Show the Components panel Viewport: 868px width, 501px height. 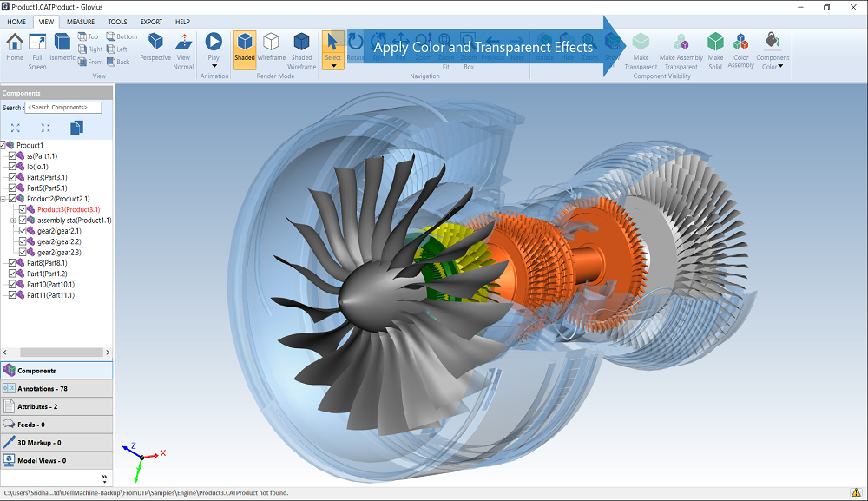tap(56, 371)
